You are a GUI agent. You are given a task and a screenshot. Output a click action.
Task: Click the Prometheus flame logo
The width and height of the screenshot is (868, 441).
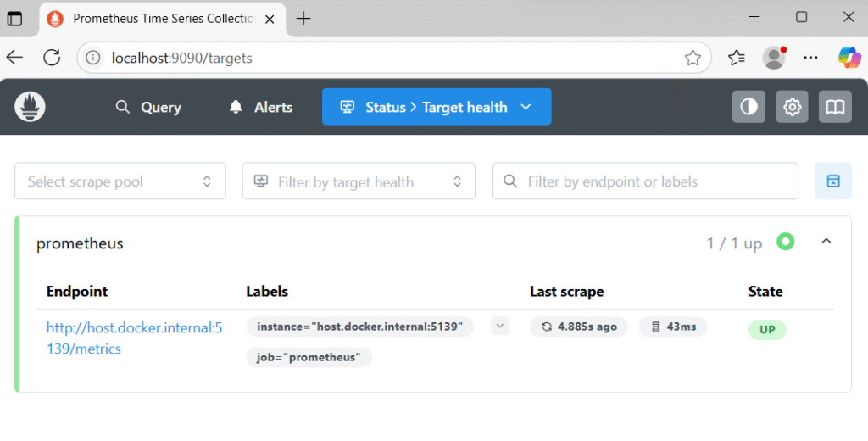pos(30,106)
